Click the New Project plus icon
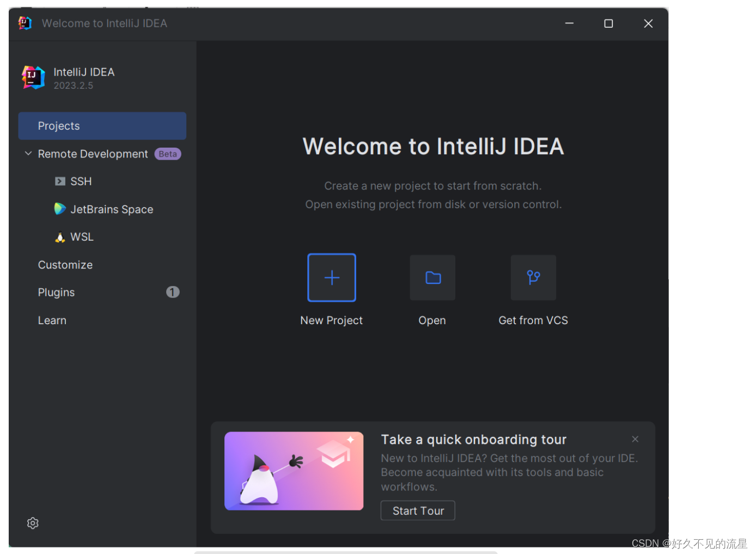The width and height of the screenshot is (756, 554). [331, 277]
